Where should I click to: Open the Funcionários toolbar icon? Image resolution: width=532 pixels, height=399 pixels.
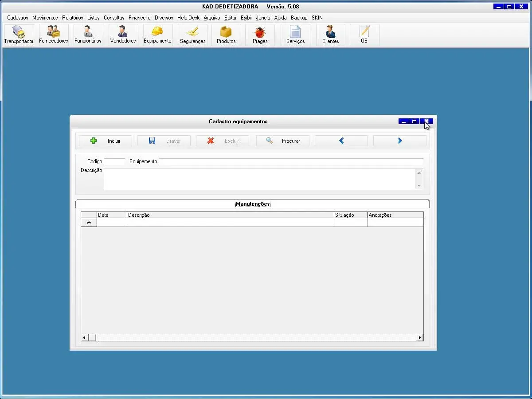88,35
